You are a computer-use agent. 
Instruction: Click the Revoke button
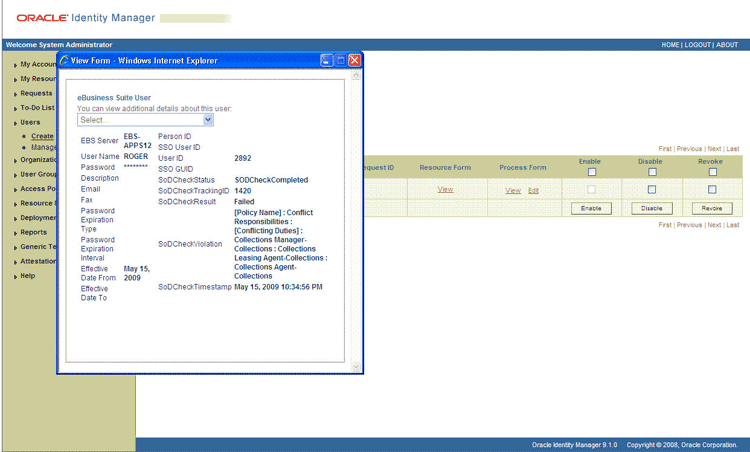coord(712,208)
